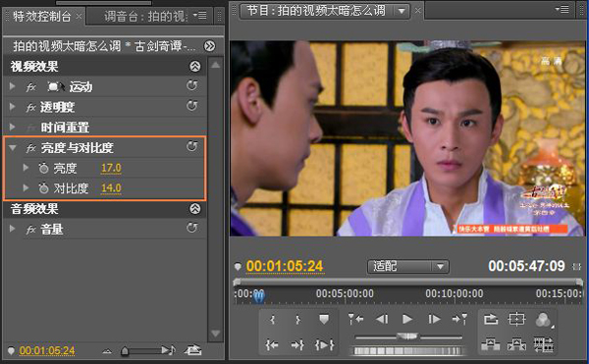Click the Lift edit button

click(491, 344)
